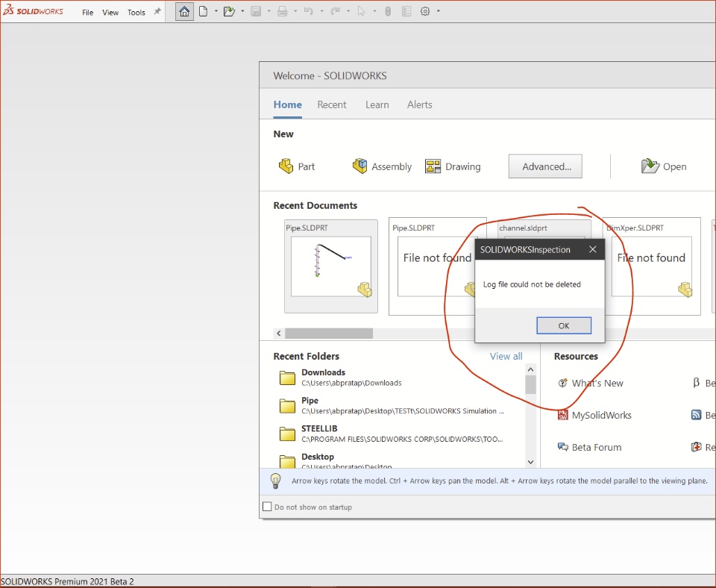Click recent folders scrollbar up arrow

tap(530, 369)
